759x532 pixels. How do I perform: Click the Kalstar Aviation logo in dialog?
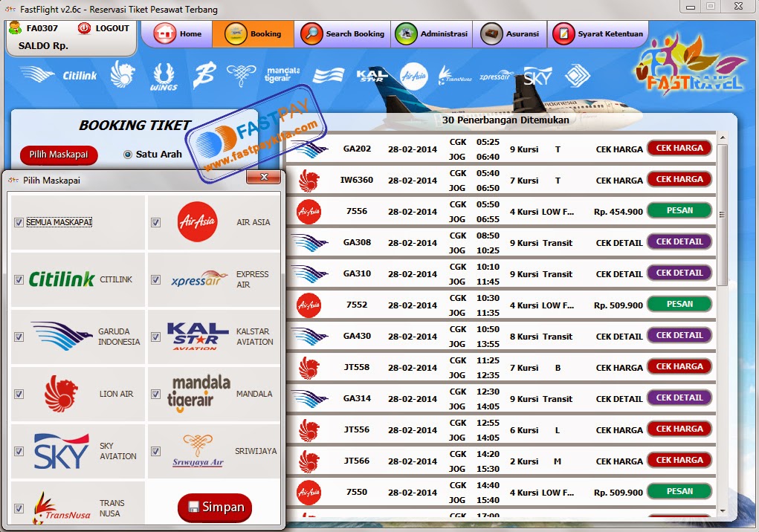197,336
